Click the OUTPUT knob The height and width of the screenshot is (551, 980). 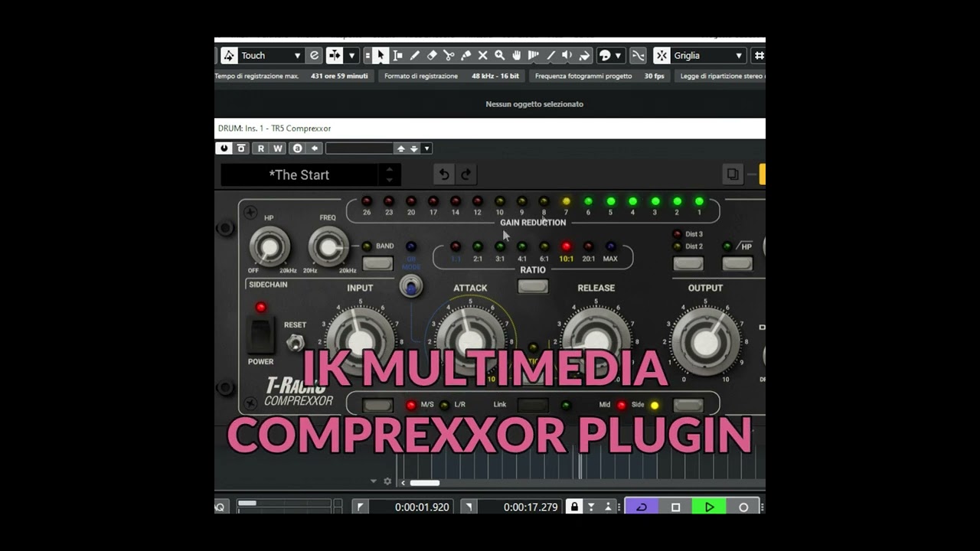point(705,342)
